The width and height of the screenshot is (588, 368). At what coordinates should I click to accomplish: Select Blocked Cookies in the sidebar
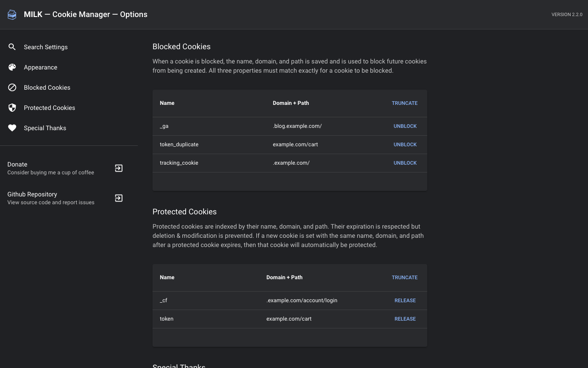69,87
